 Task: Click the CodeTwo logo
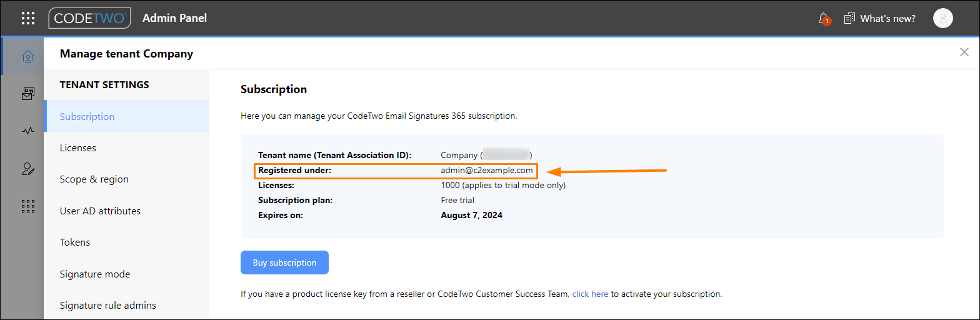pyautogui.click(x=90, y=18)
